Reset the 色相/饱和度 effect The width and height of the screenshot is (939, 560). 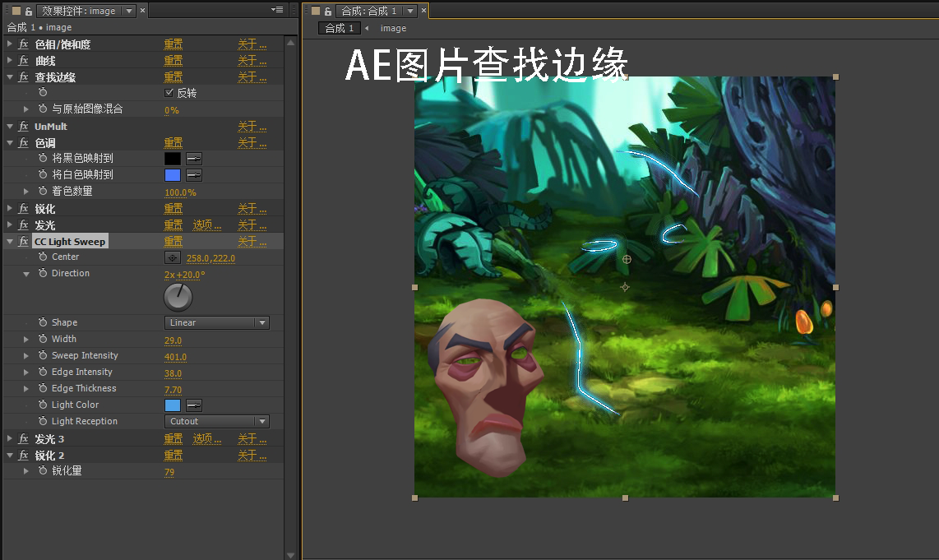click(173, 44)
